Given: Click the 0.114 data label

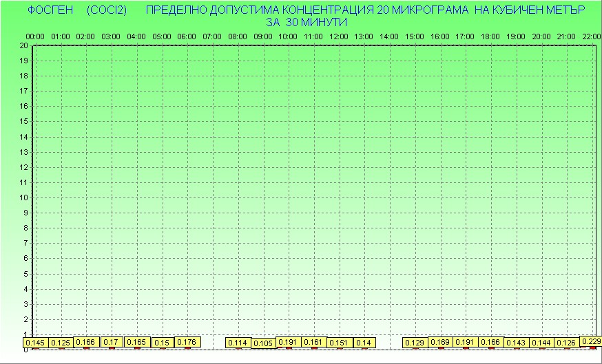Looking at the screenshot, I should coord(238,343).
